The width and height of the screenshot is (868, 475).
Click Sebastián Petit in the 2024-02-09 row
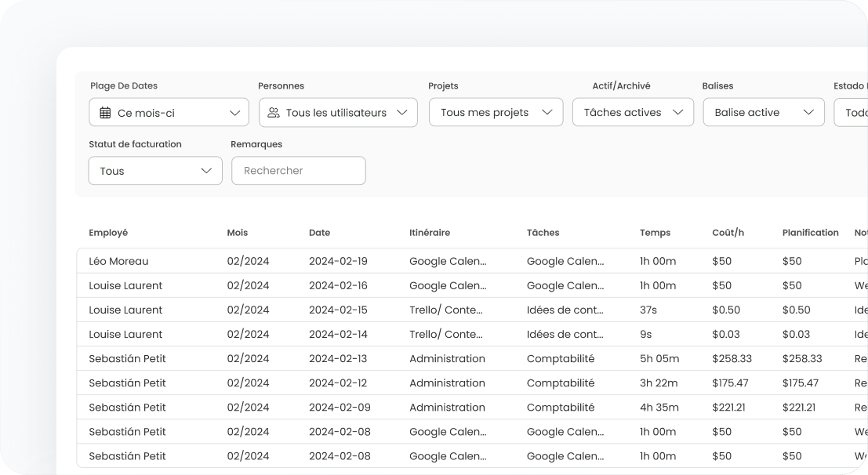[127, 408]
